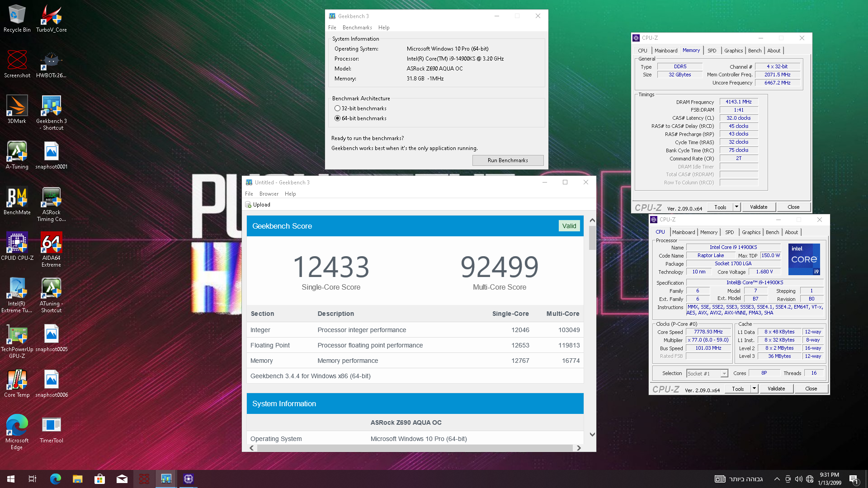
Task: Click the Valid badge in Geekbench Score
Action: tap(569, 226)
